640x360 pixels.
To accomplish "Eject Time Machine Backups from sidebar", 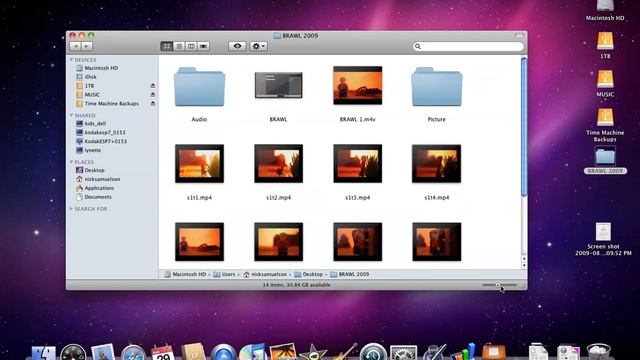I will [153, 104].
